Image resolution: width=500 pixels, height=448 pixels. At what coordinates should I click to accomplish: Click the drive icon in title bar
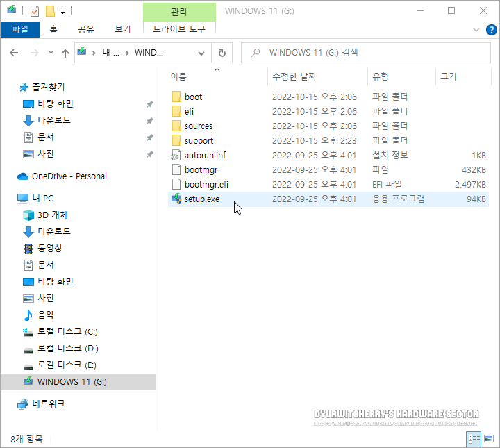[x=12, y=10]
